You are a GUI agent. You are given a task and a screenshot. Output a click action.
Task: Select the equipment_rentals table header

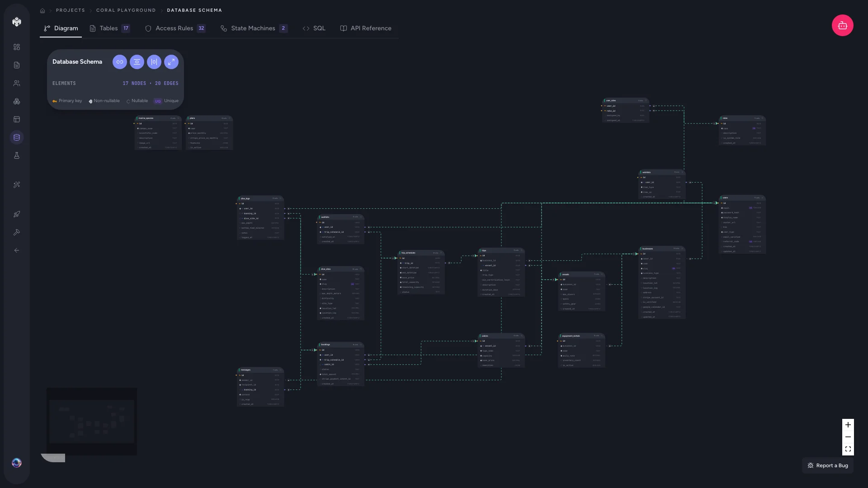(x=582, y=336)
